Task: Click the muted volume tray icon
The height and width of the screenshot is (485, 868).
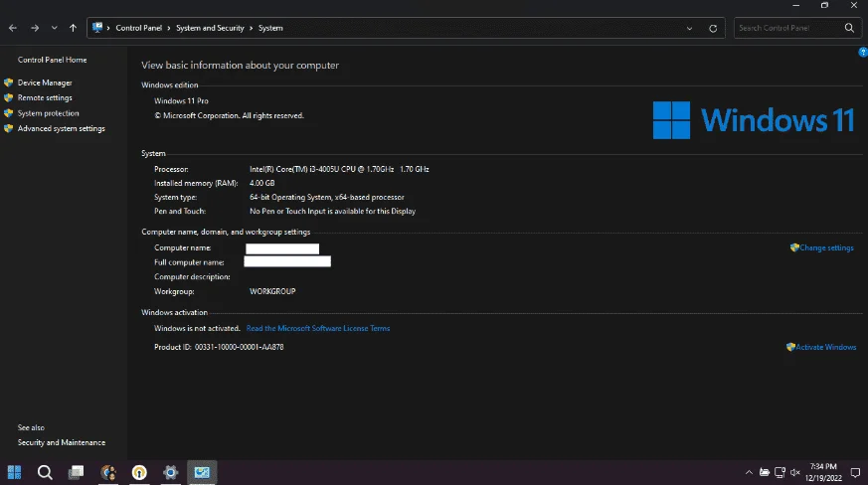Action: click(x=795, y=472)
